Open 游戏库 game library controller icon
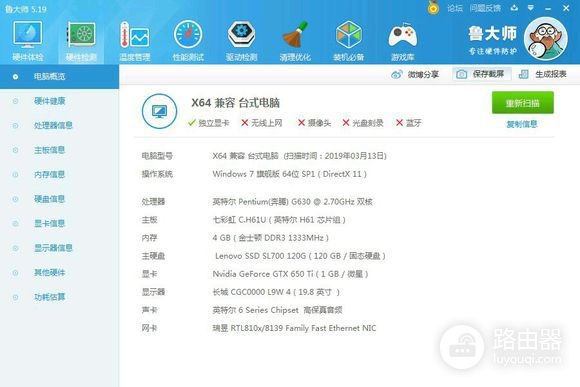The width and height of the screenshot is (580, 387). [x=402, y=41]
